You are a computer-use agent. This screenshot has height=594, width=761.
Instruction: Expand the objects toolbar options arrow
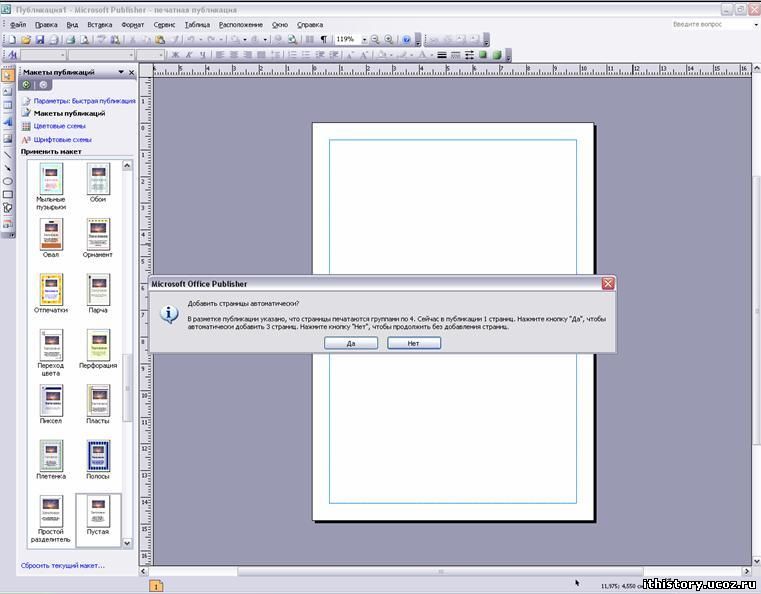pyautogui.click(x=12, y=235)
